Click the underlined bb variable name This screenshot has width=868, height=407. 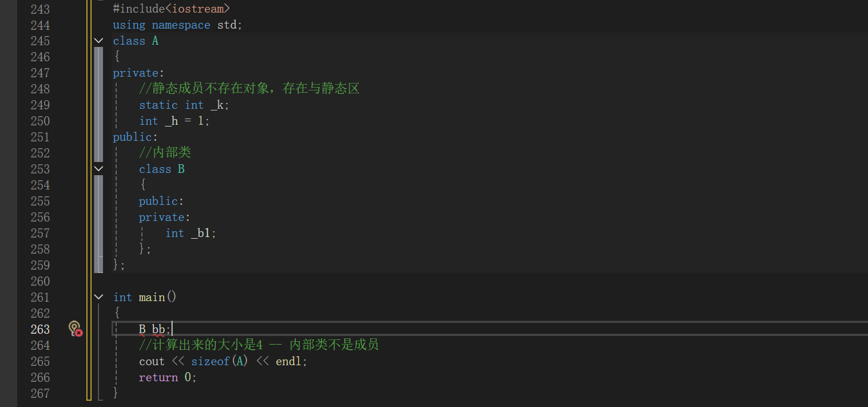pos(158,329)
